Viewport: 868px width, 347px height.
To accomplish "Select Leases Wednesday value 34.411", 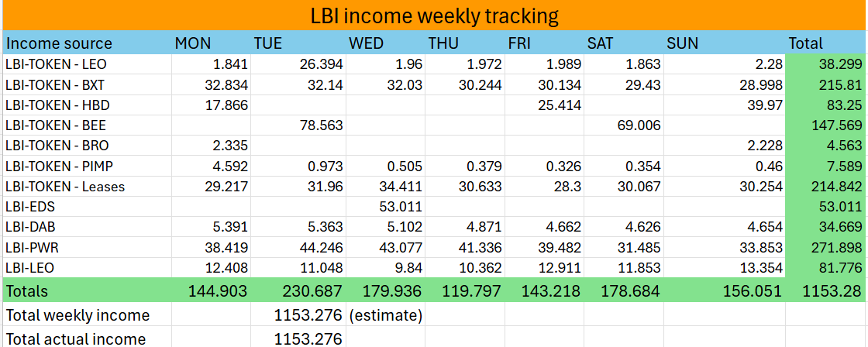I will [x=385, y=187].
